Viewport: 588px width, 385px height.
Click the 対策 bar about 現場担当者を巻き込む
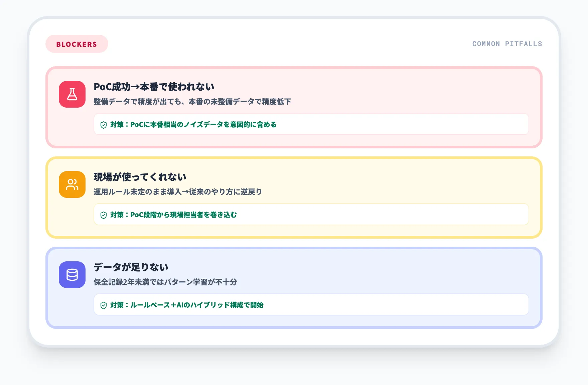pyautogui.click(x=311, y=215)
